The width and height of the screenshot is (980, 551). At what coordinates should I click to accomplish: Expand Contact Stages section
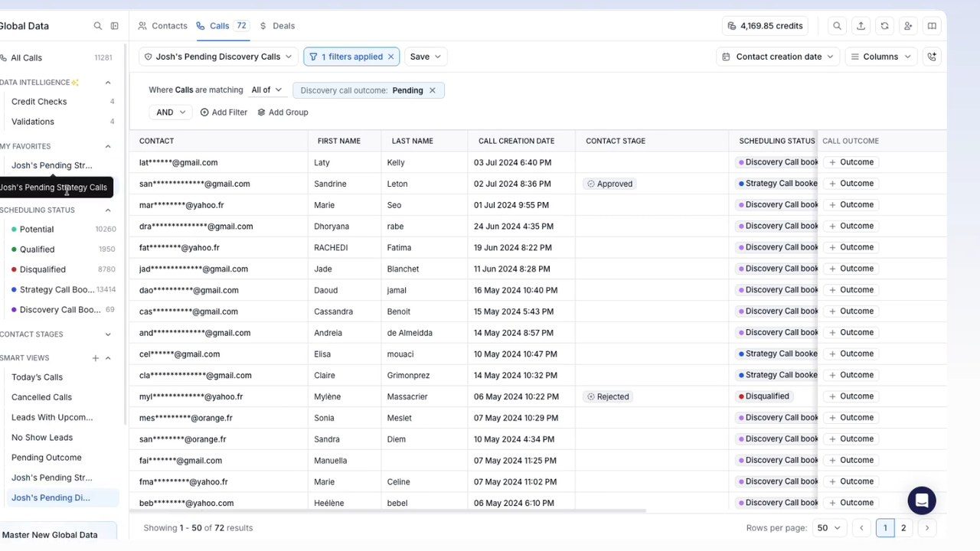pos(108,334)
